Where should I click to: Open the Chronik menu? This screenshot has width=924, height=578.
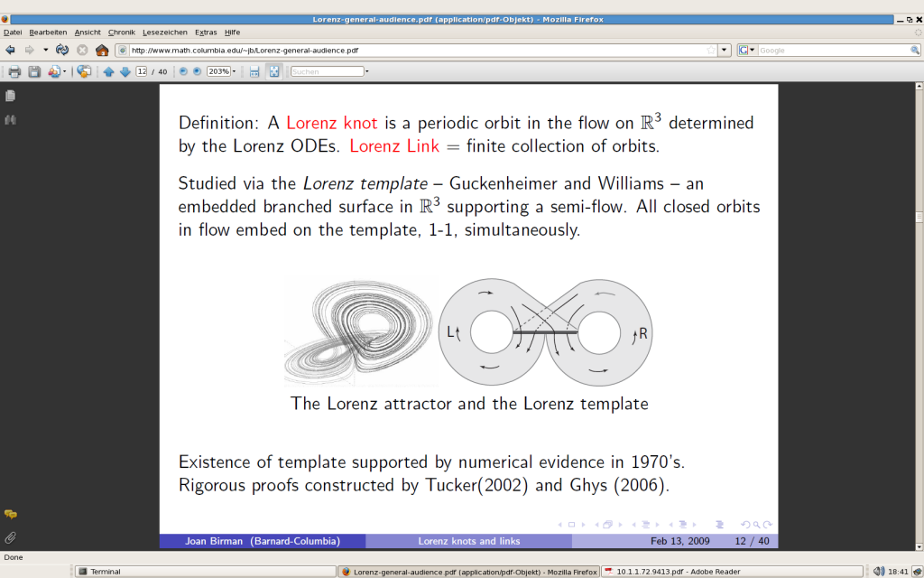[x=121, y=32]
